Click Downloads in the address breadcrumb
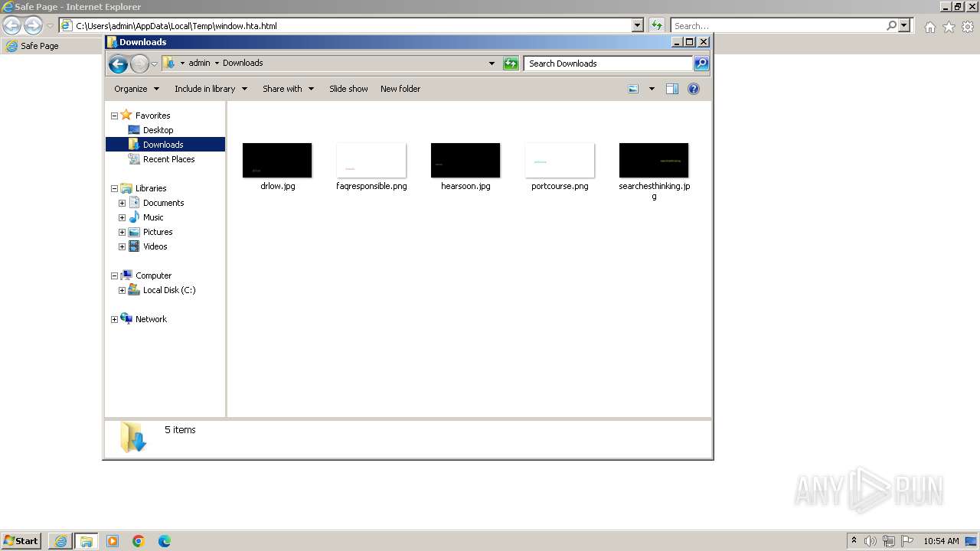Screen dimensions: 980x551 pyautogui.click(x=243, y=64)
